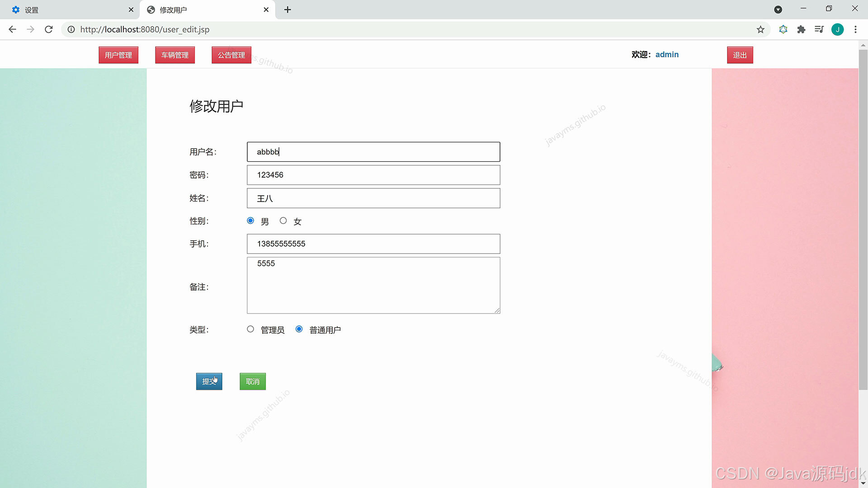The width and height of the screenshot is (868, 488).
Task: Close the 修改用户 tab
Action: (x=266, y=9)
